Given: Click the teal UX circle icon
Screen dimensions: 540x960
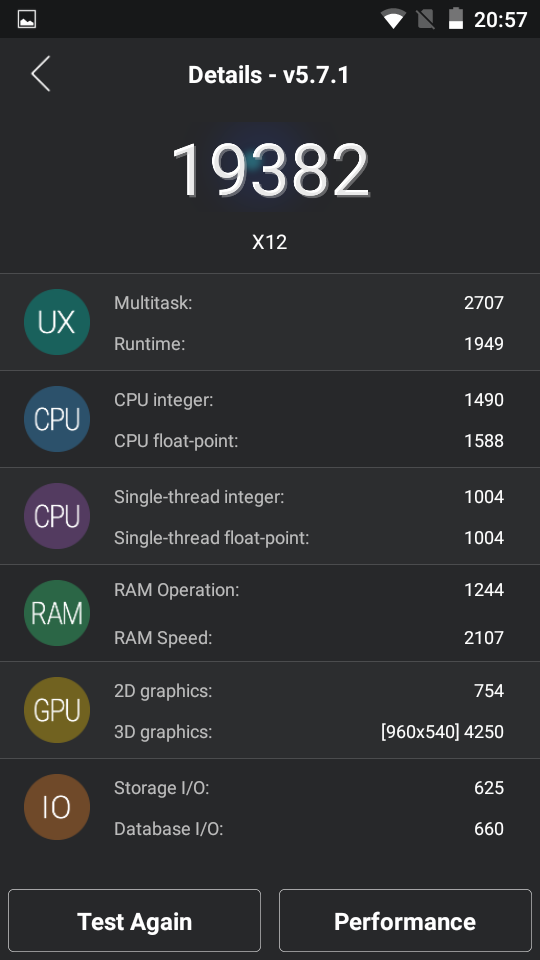Looking at the screenshot, I should tap(57, 322).
